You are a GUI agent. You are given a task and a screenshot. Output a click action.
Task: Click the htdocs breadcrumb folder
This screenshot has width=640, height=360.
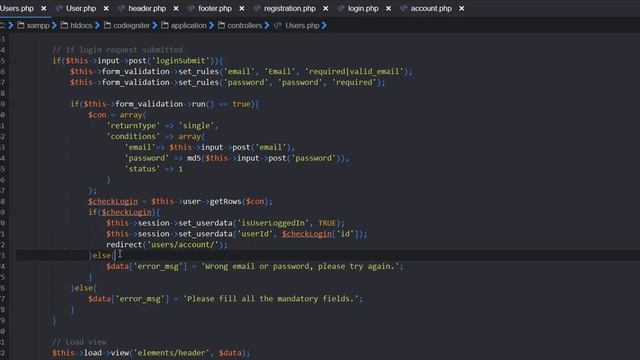pyautogui.click(x=81, y=25)
